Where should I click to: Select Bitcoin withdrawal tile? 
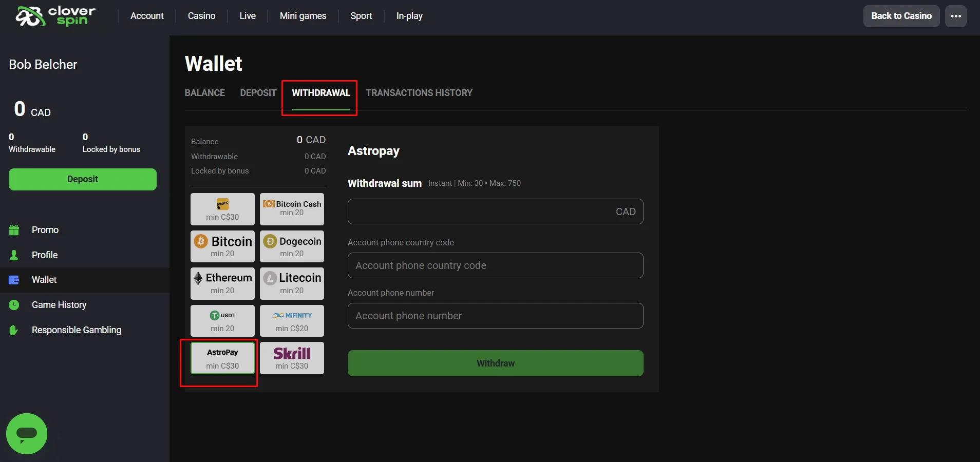click(x=222, y=246)
